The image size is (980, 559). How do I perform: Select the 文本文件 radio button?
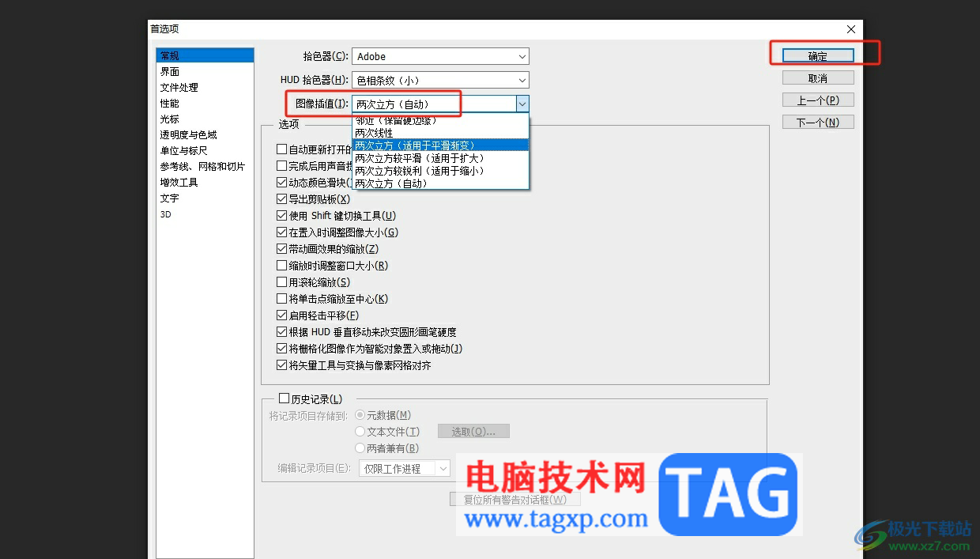[x=360, y=432]
